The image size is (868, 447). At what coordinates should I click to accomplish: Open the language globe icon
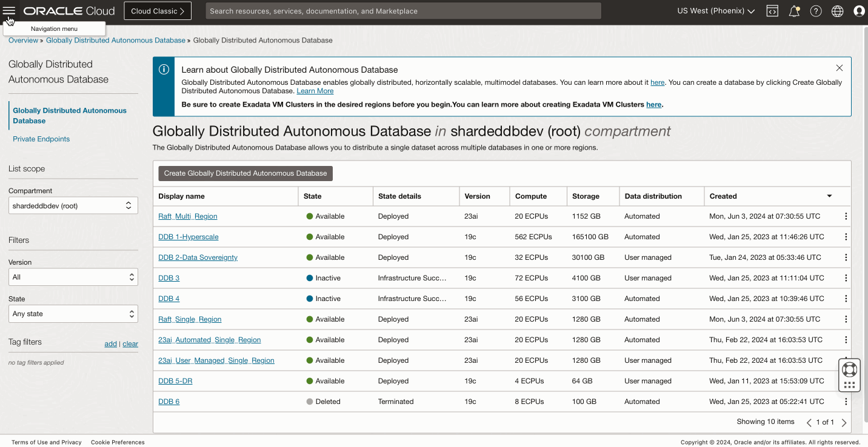coord(837,10)
